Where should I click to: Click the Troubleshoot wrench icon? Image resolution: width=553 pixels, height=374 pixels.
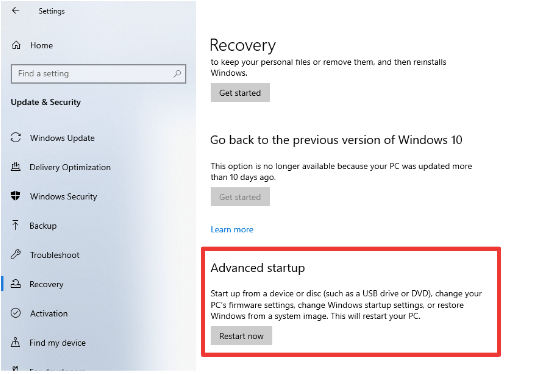pyautogui.click(x=16, y=254)
